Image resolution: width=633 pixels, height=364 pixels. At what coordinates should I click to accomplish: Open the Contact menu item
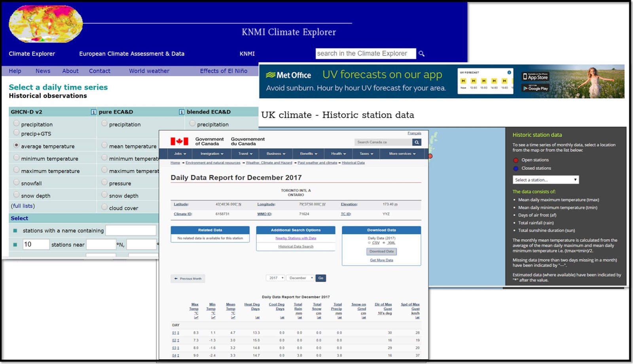(100, 71)
